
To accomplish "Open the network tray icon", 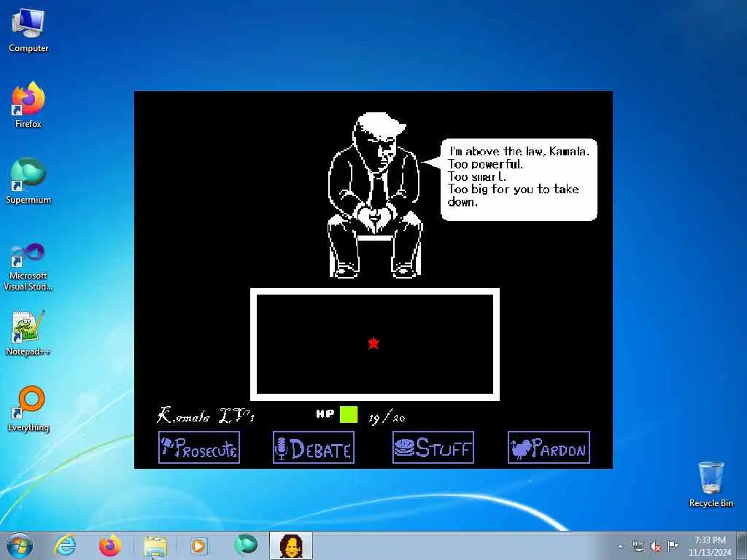I will pos(638,546).
